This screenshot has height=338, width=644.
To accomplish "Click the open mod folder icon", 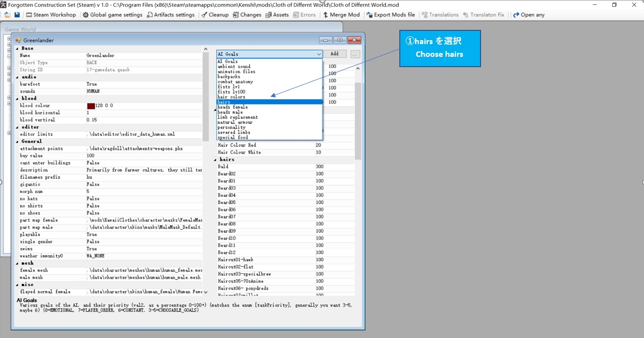I will pyautogui.click(x=7, y=15).
